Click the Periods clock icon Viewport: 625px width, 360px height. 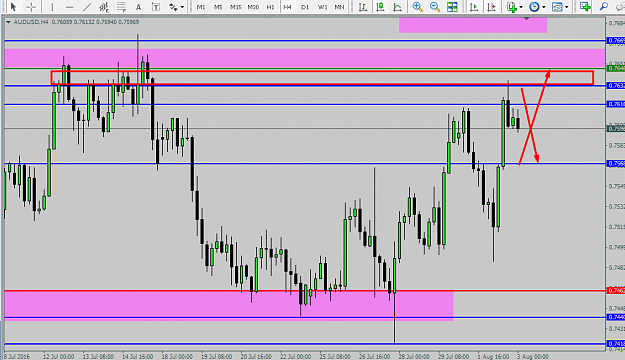(534, 7)
